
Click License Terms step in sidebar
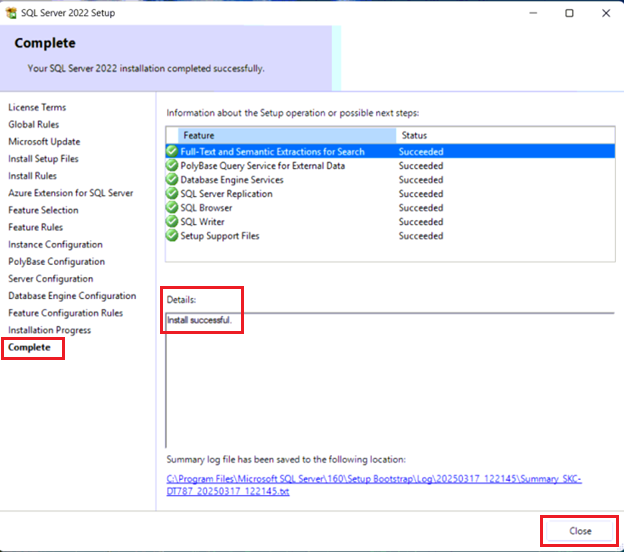click(x=37, y=107)
